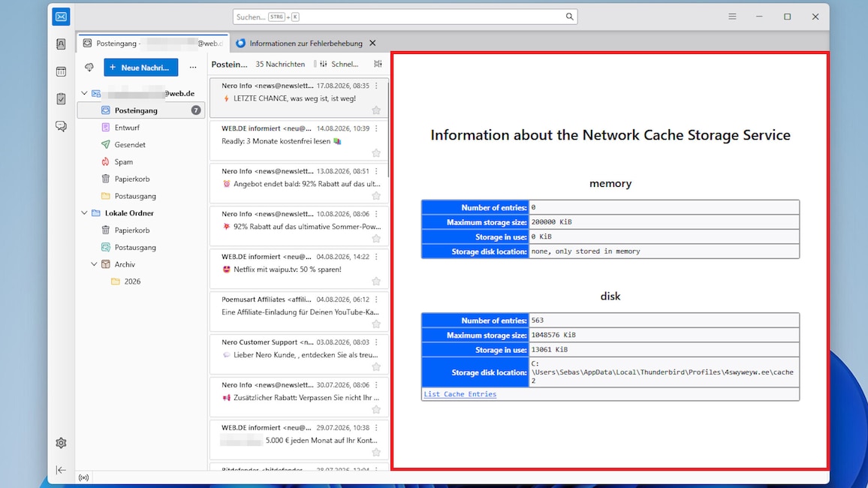Open the Chat sidebar icon
This screenshot has height=488, width=868.
[x=61, y=126]
